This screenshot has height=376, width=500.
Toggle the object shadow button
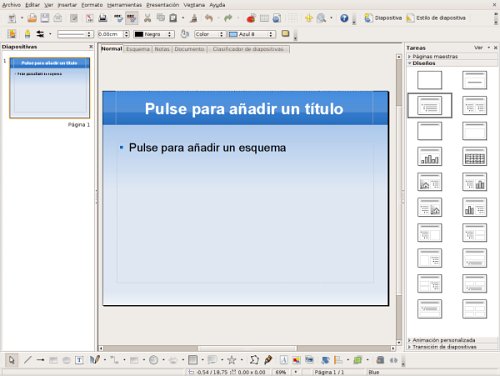point(285,34)
